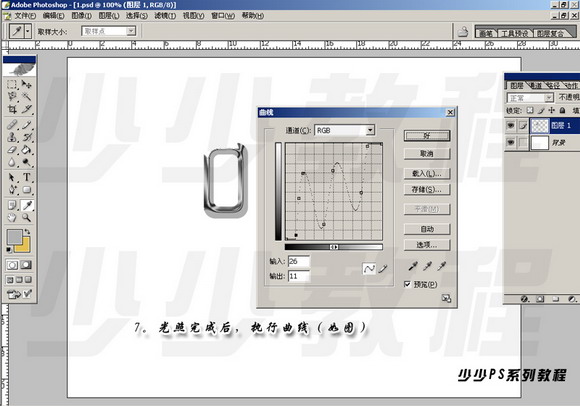This screenshot has height=406, width=580.
Task: Choose the pencil draw-curve mode icon
Action: coord(383,269)
